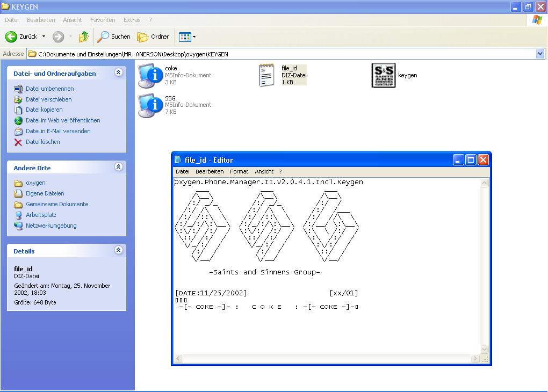The width and height of the screenshot is (548, 392).
Task: Select the file_id DIZ file icon
Action: (x=266, y=76)
